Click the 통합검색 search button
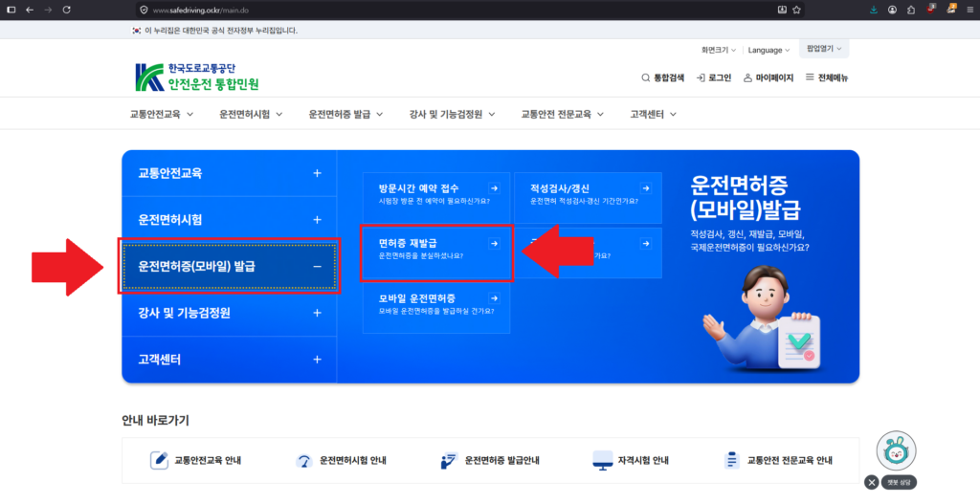This screenshot has width=980, height=504. (662, 78)
